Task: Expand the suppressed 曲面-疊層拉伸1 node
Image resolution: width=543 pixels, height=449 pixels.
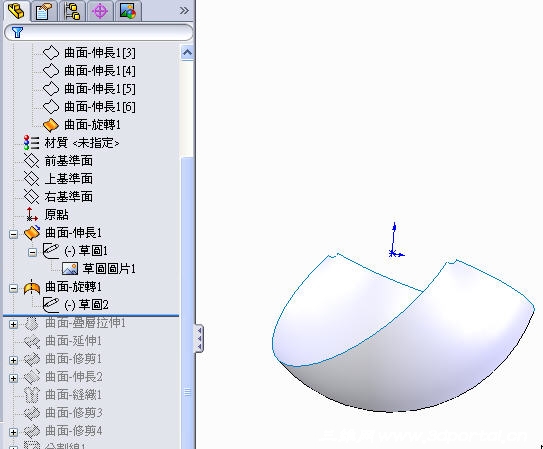Action: point(13,324)
